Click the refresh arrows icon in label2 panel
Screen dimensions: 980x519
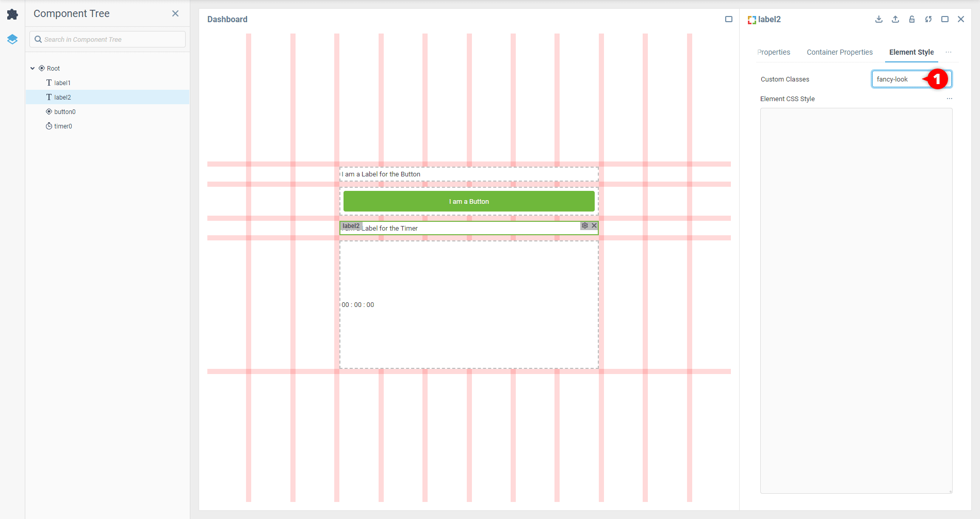click(x=928, y=20)
